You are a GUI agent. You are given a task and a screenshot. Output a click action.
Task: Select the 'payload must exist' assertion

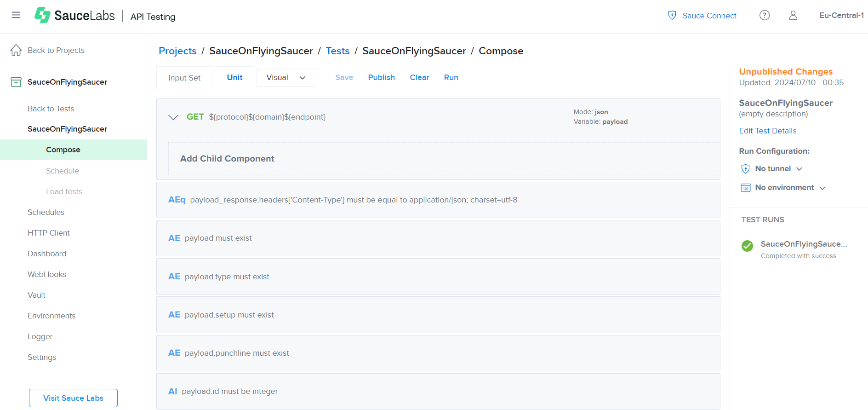pos(438,238)
